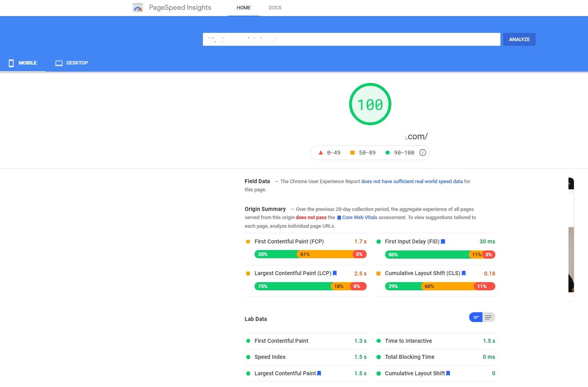588x387 pixels.
Task: Click the '1.3 s' First Contentful Paint value
Action: point(360,341)
